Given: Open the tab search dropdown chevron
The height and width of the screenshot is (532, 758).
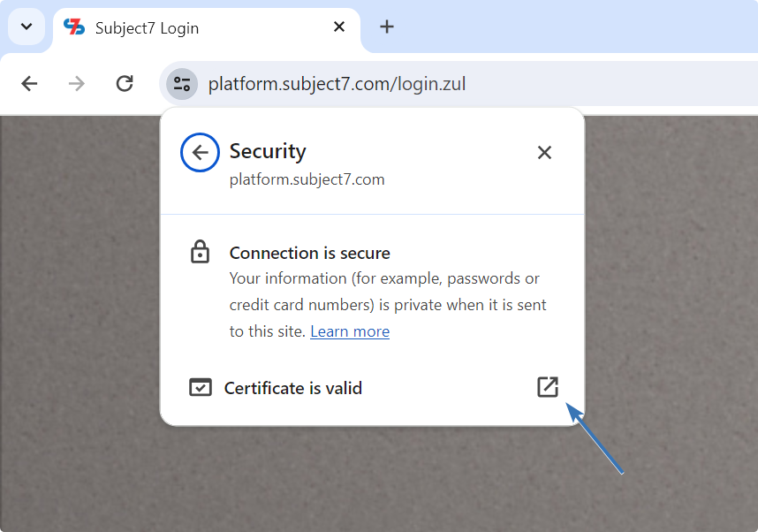Looking at the screenshot, I should coord(27,27).
